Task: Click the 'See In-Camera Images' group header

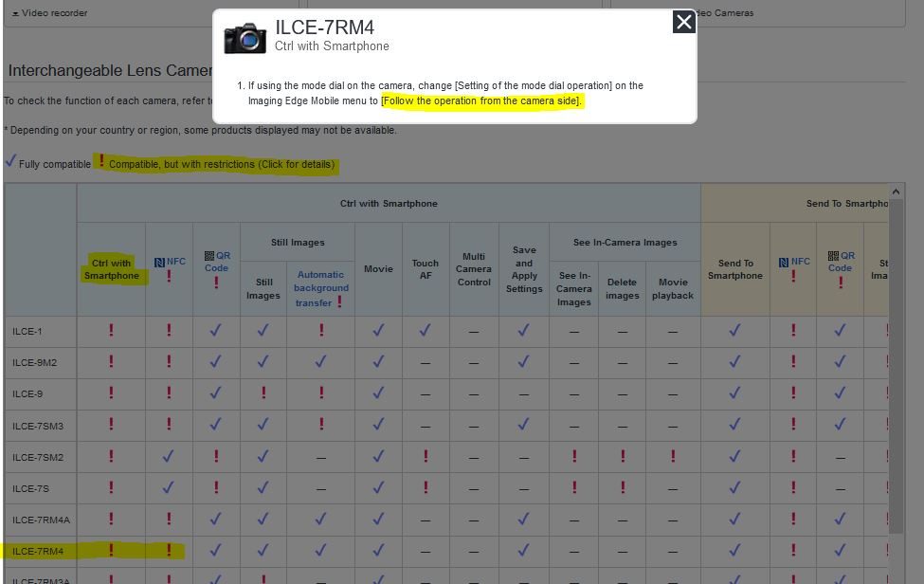Action: click(625, 242)
